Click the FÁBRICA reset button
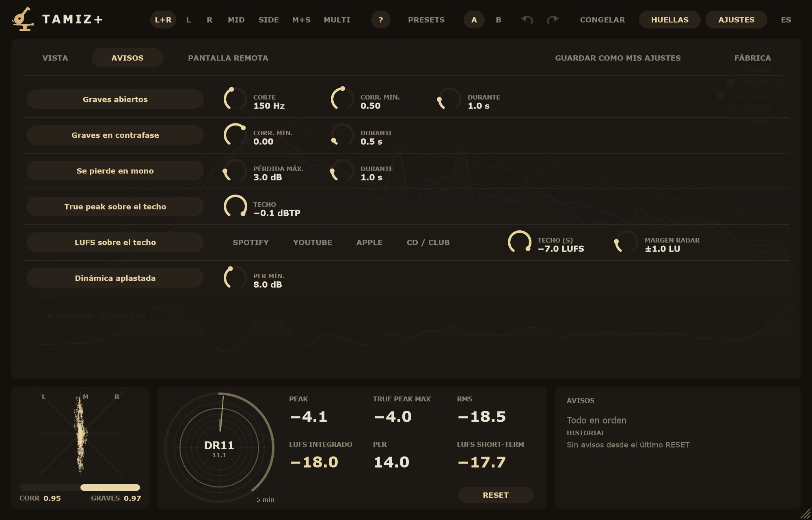Image resolution: width=812 pixels, height=520 pixels. [753, 58]
